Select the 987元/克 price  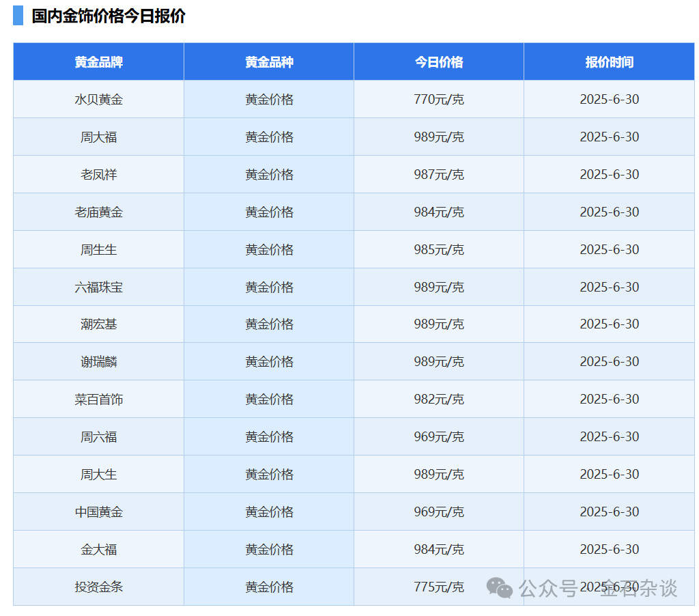[439, 174]
